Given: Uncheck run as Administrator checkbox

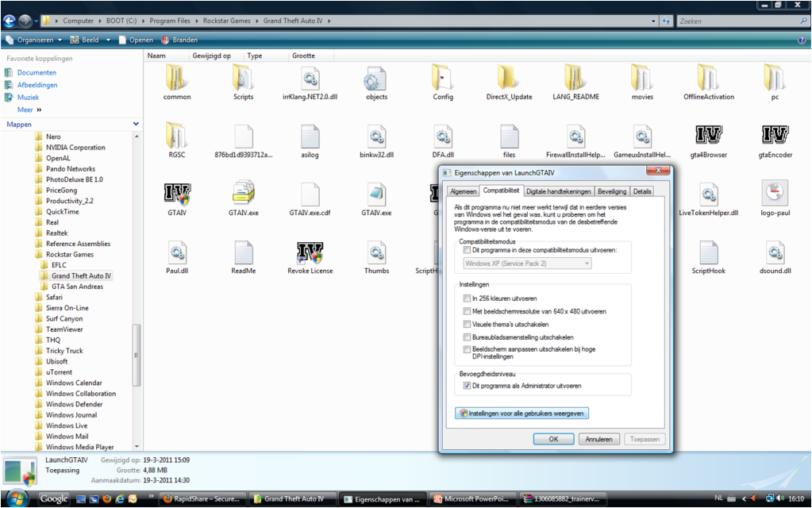Looking at the screenshot, I should [x=467, y=386].
